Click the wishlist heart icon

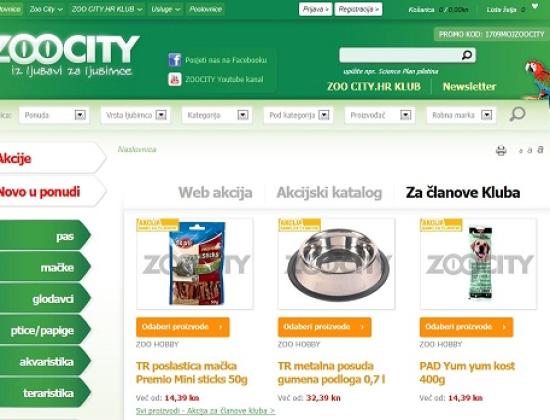(x=535, y=6)
